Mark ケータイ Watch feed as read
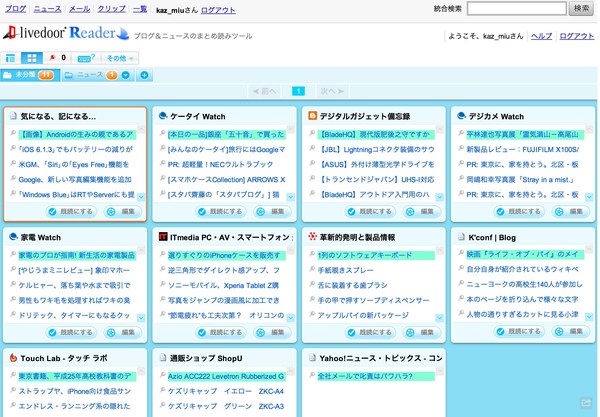This screenshot has height=417, width=600. coord(218,212)
